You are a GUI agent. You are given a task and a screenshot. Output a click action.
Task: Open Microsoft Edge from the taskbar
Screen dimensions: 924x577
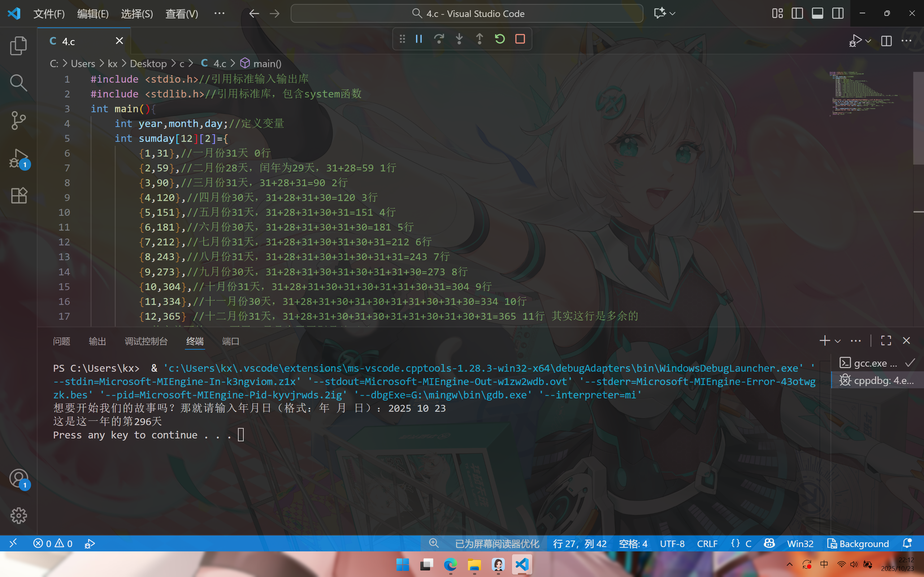click(x=451, y=564)
